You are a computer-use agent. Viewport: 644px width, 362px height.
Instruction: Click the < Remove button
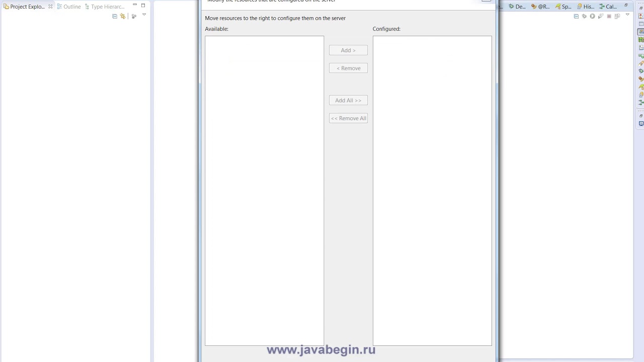pos(348,68)
